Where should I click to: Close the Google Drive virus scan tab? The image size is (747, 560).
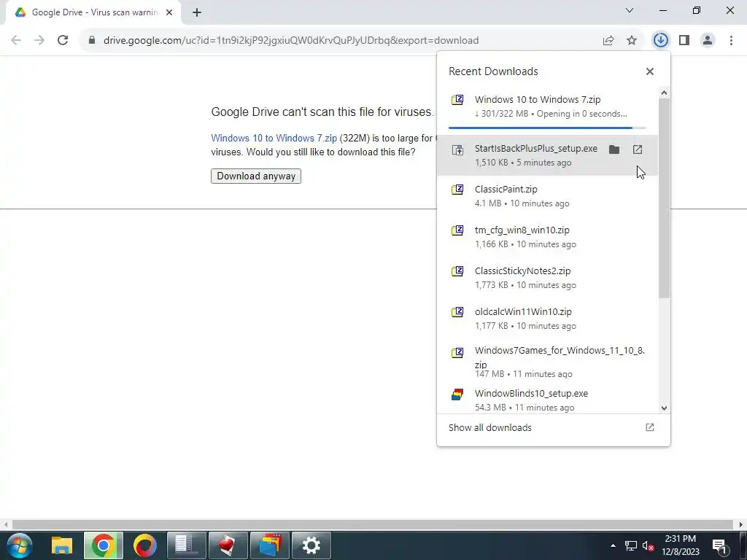169,13
